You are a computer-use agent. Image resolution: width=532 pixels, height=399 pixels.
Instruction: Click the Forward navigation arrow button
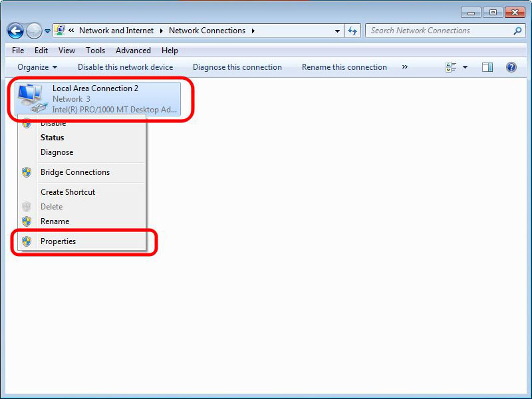33,31
